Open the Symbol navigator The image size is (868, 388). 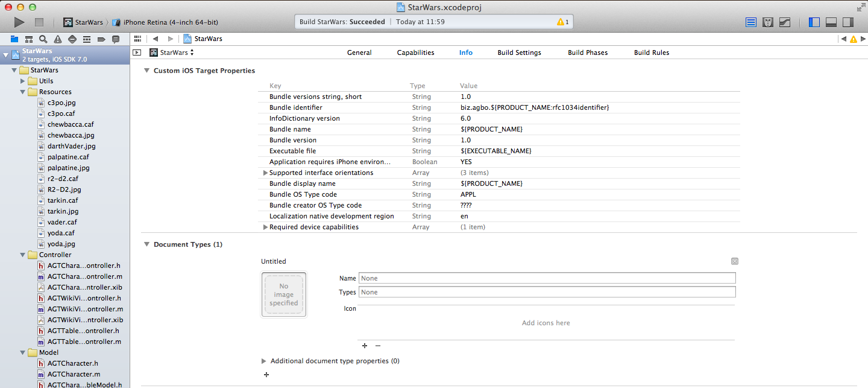tap(28, 39)
